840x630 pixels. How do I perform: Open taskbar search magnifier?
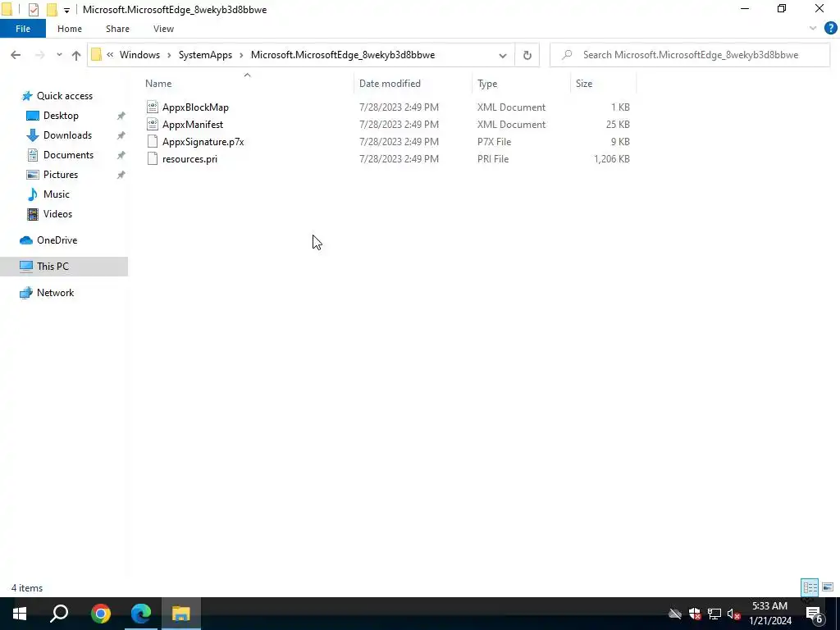point(59,614)
